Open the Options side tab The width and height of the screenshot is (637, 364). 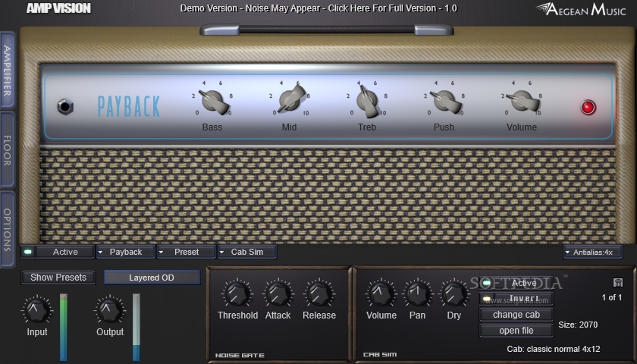pyautogui.click(x=8, y=229)
